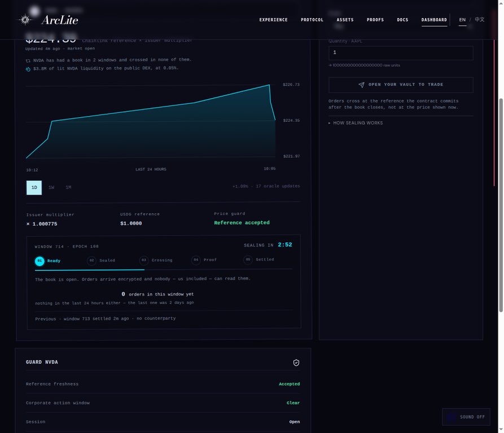This screenshot has height=433, width=504.
Task: Switch language to 中文
Action: coord(480,20)
